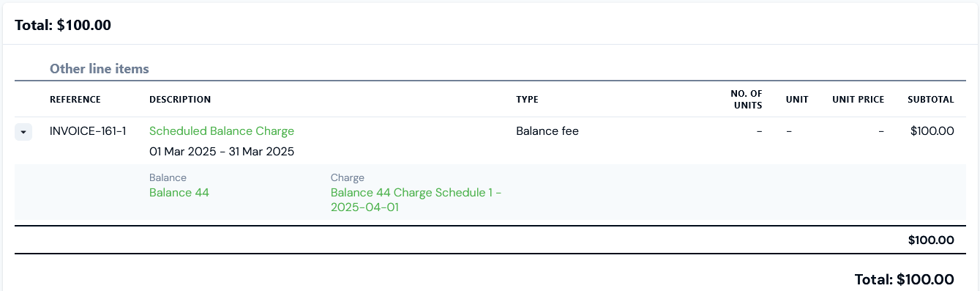Click the Description column header
Image resolution: width=980 pixels, height=291 pixels.
[180, 100]
